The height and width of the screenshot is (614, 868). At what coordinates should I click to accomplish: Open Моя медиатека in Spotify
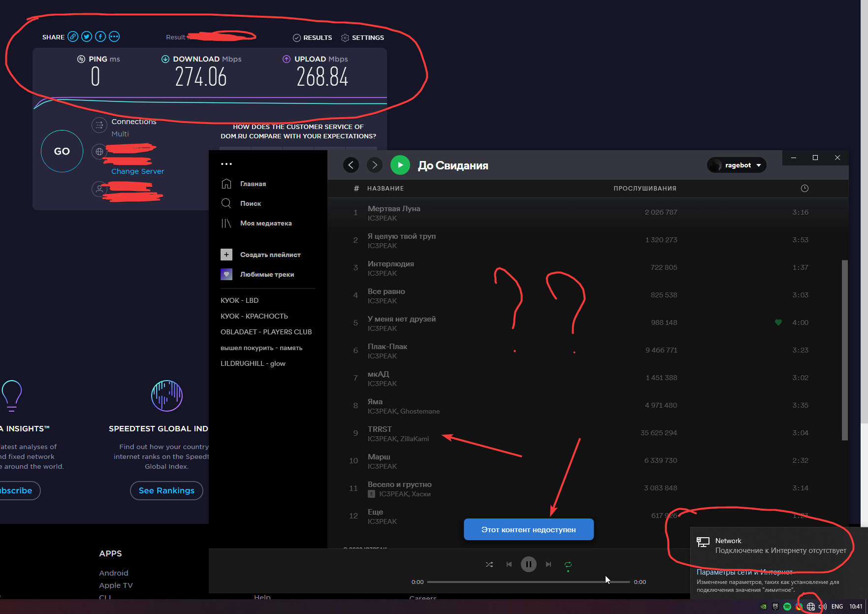pos(257,223)
